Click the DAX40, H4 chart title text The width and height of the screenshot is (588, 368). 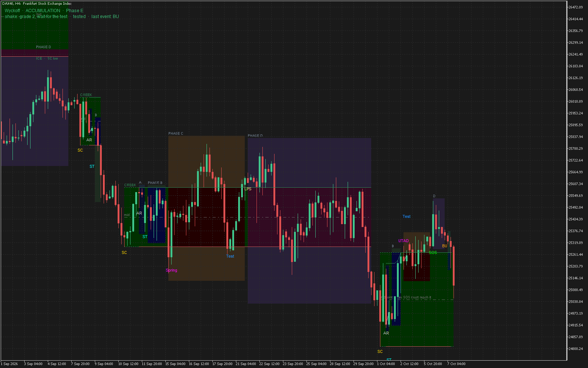[37, 4]
